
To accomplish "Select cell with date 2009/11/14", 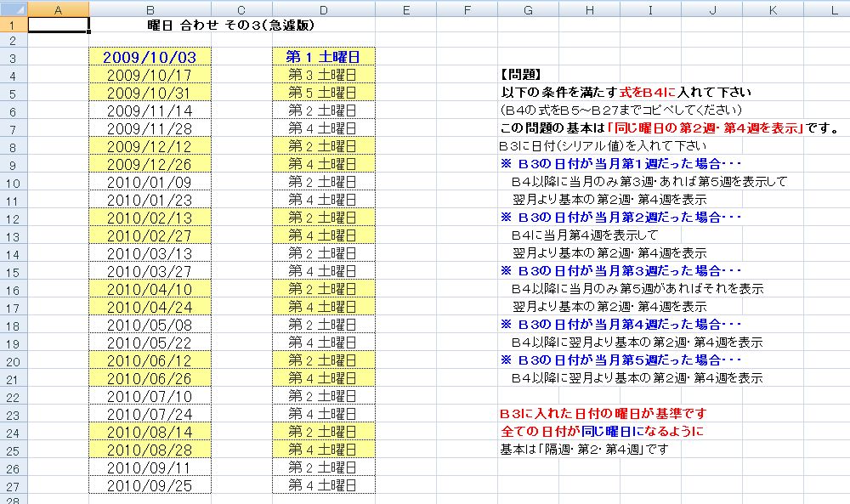I will pyautogui.click(x=150, y=111).
